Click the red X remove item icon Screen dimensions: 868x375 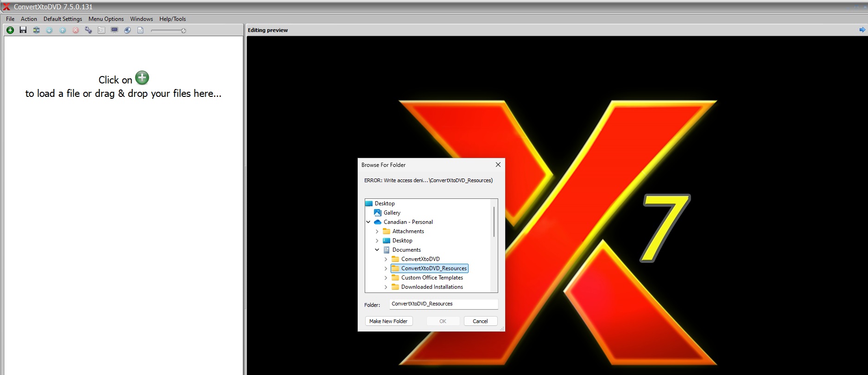pyautogui.click(x=76, y=30)
